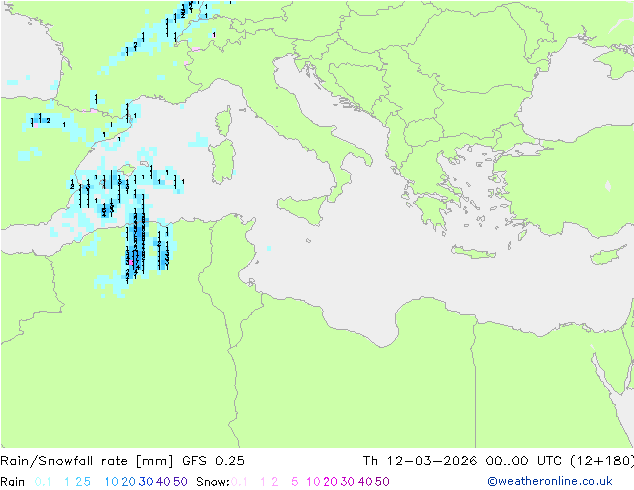This screenshot has width=634, height=490.
Task: Pick the Snow 0.1 legend value
Action: (239, 482)
